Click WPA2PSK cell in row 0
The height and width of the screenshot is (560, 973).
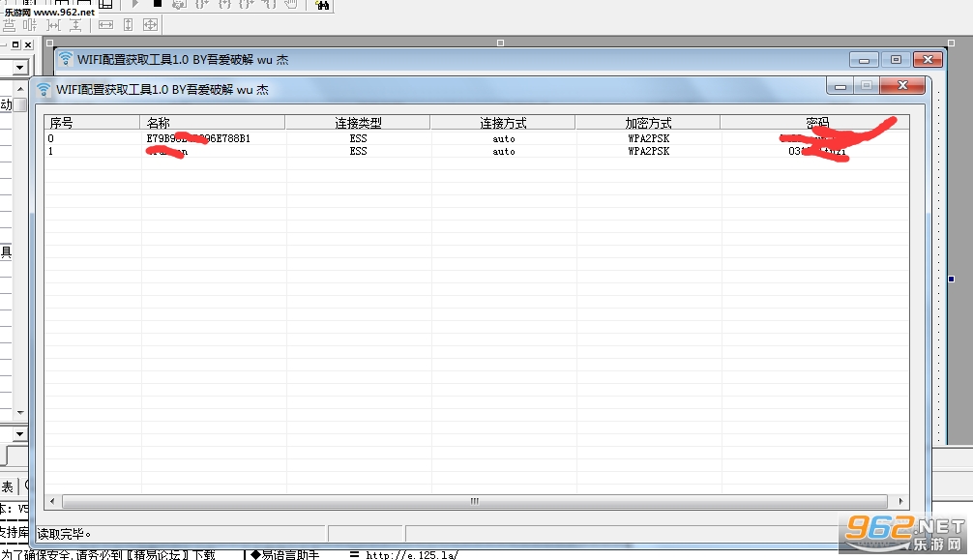pos(648,138)
